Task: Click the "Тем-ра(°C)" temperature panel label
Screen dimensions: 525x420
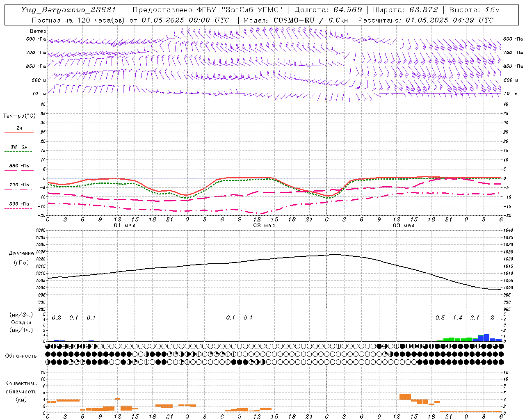Action: [x=19, y=116]
